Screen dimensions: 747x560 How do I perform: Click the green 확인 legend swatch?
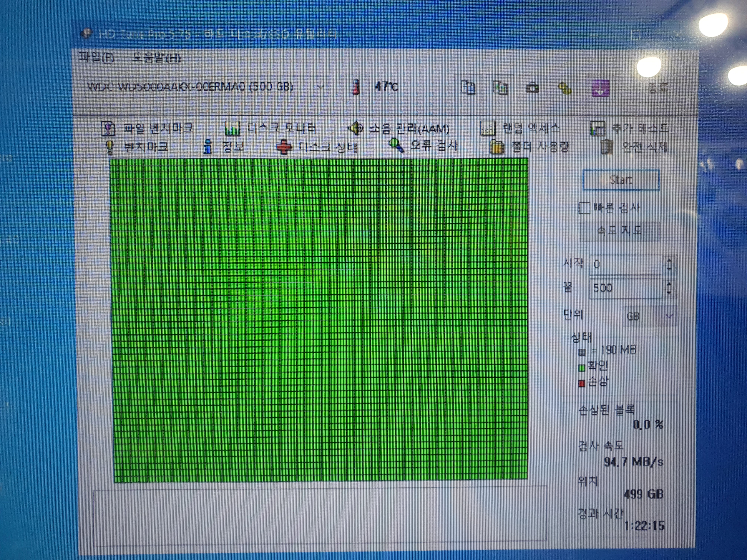[x=582, y=368]
